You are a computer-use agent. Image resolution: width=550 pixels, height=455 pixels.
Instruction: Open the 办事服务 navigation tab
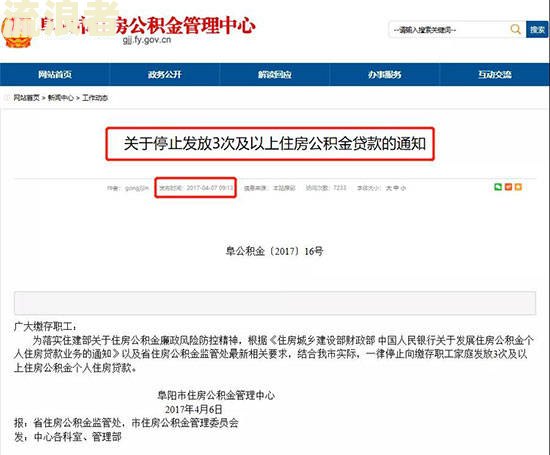point(384,74)
